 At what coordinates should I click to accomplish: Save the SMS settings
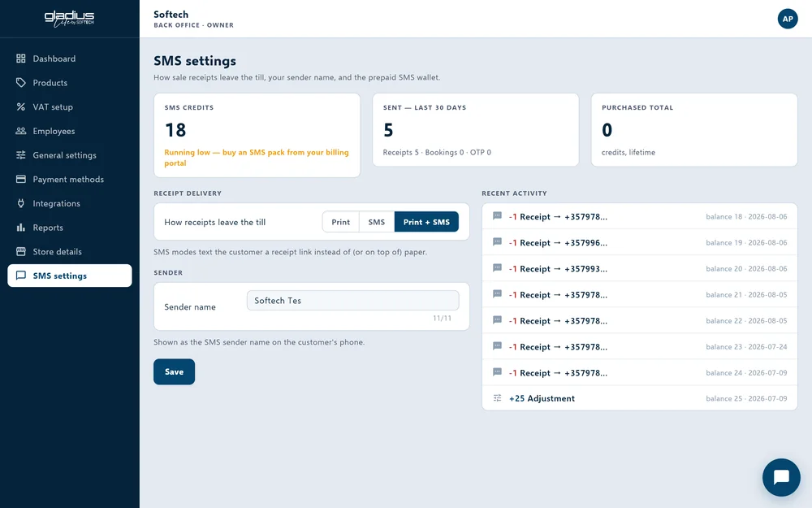tap(174, 371)
